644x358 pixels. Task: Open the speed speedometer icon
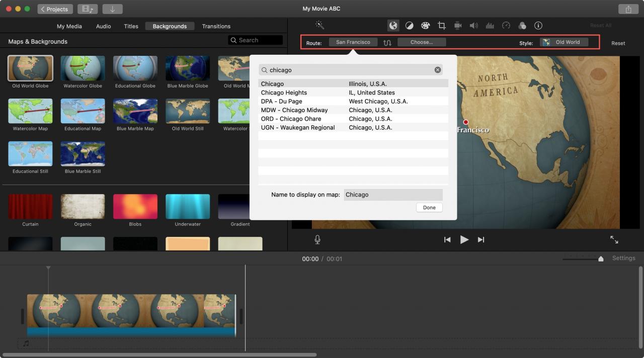pos(506,26)
